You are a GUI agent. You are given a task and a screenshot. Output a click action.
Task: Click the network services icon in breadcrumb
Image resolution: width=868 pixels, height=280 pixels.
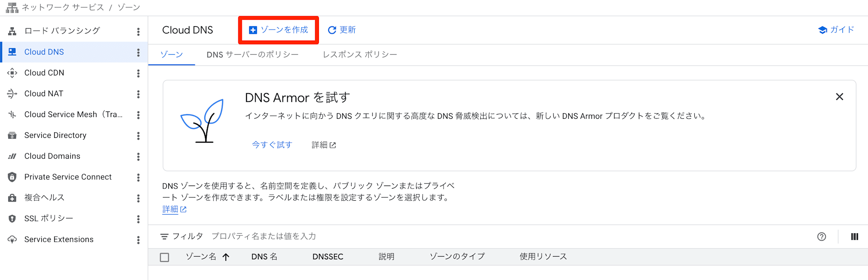tap(12, 8)
